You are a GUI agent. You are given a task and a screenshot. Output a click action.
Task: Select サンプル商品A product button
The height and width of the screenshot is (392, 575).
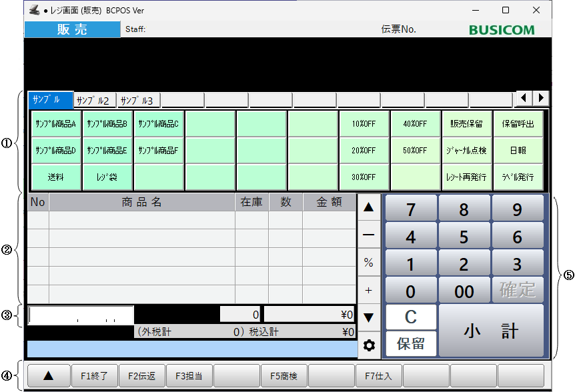click(56, 124)
